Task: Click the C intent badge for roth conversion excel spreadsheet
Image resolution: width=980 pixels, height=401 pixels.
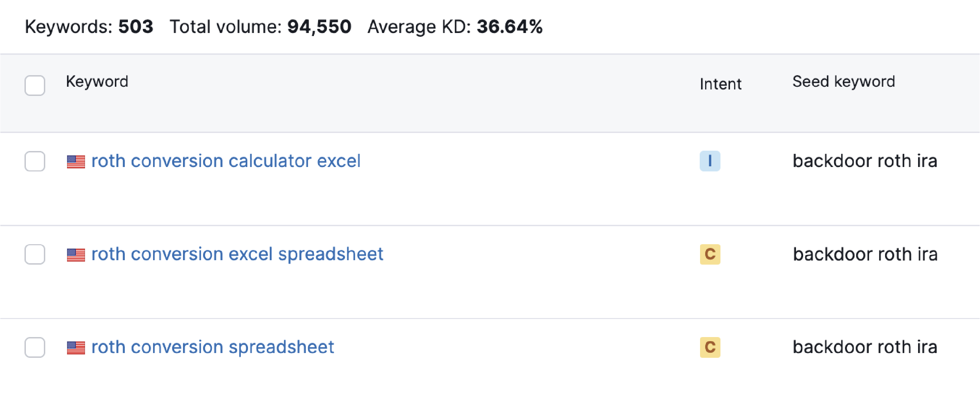Action: coord(710,254)
